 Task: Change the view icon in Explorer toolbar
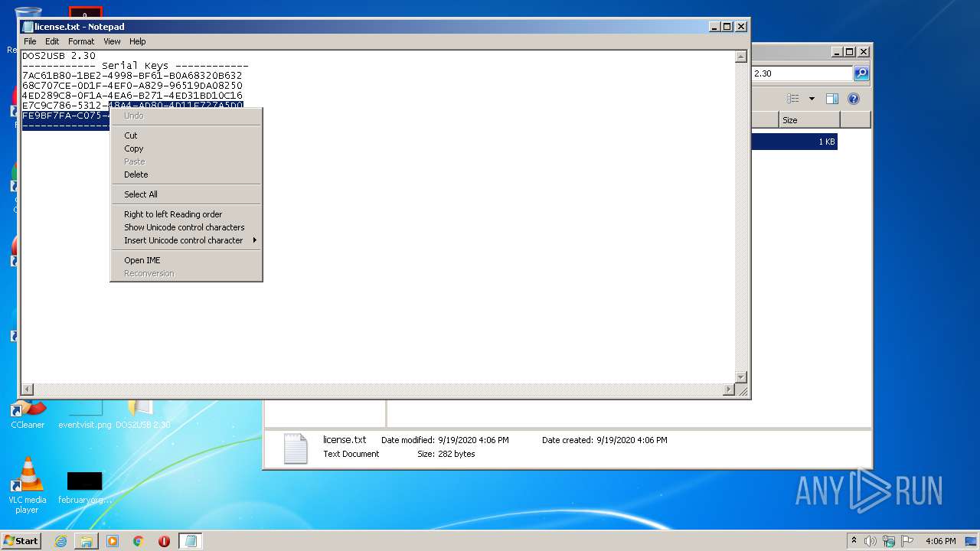click(793, 99)
